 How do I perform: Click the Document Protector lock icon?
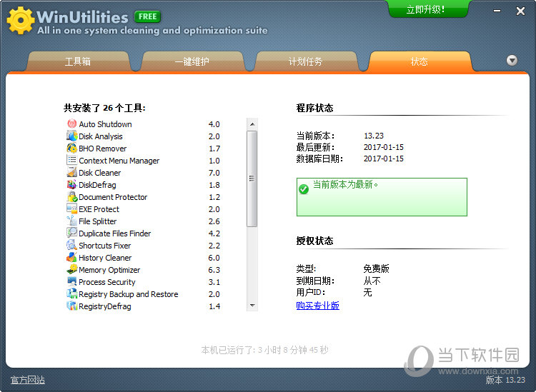point(71,196)
